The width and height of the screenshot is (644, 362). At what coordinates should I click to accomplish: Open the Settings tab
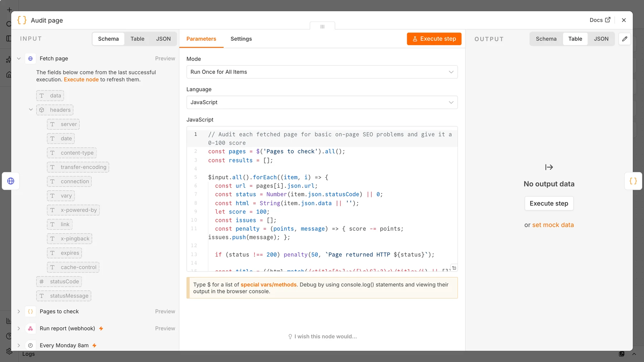[241, 39]
